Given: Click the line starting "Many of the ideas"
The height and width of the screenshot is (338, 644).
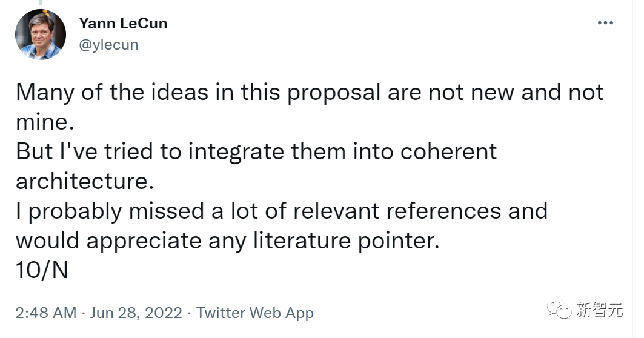Looking at the screenshot, I should coord(310,93).
